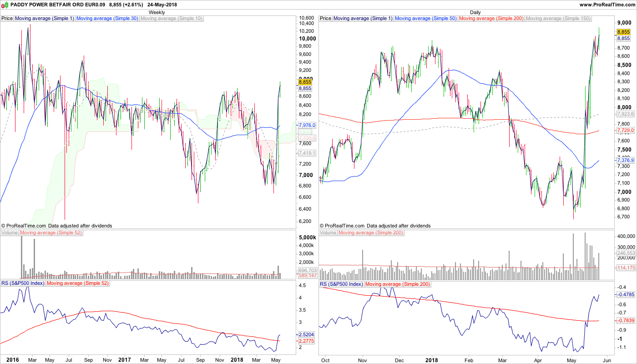Click the Dec label on Daily time axis
Screen dimensions: 637x364
[399, 359]
